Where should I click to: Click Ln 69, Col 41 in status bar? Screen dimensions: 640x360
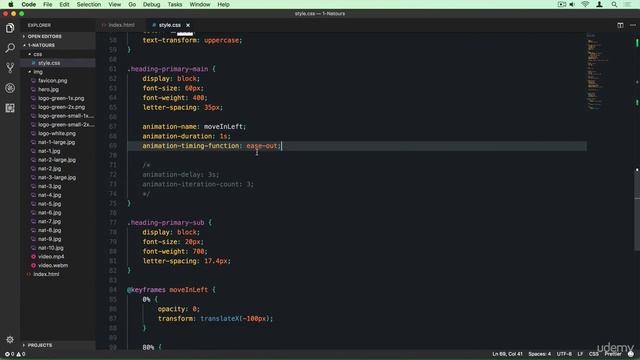click(507, 354)
